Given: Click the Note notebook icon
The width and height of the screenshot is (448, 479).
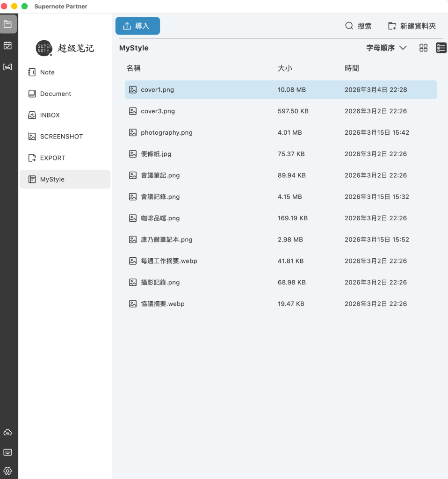Looking at the screenshot, I should [x=32, y=73].
